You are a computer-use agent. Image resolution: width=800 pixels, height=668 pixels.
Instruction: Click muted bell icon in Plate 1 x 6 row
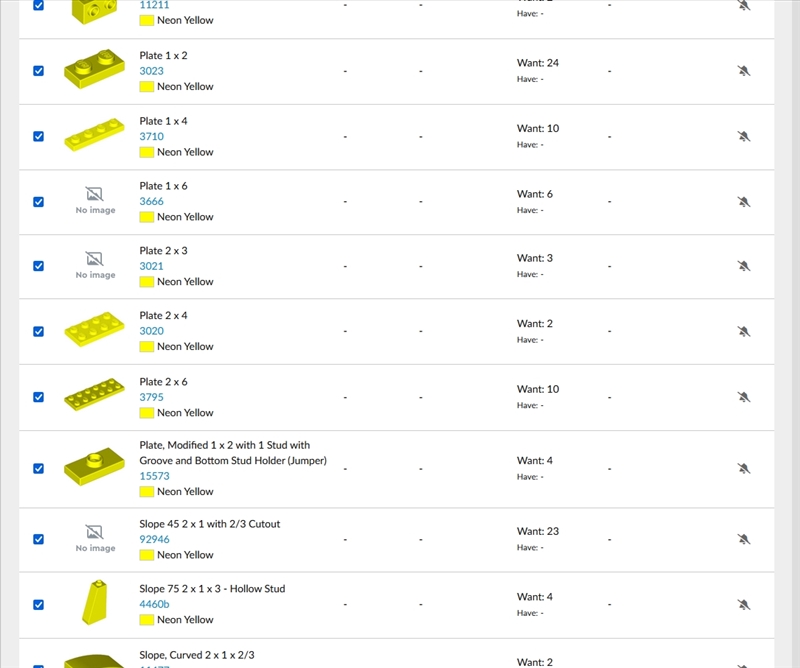coord(743,202)
